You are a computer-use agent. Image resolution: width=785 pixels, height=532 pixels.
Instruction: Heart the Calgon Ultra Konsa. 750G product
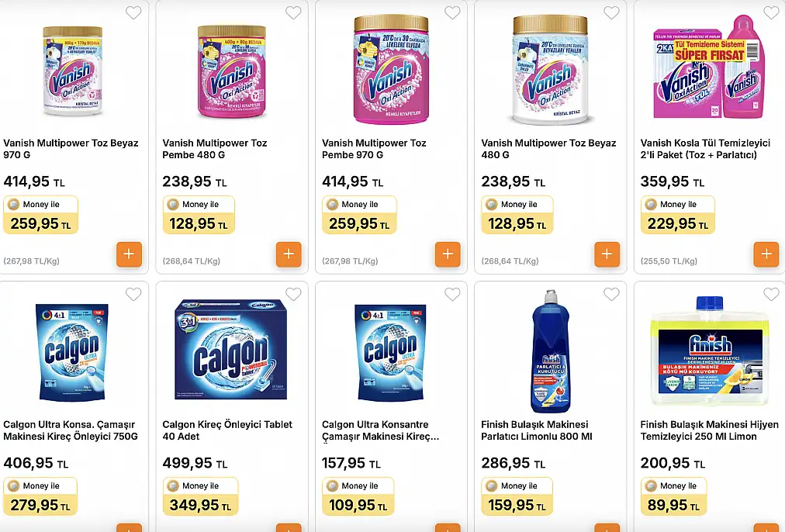coord(133,294)
